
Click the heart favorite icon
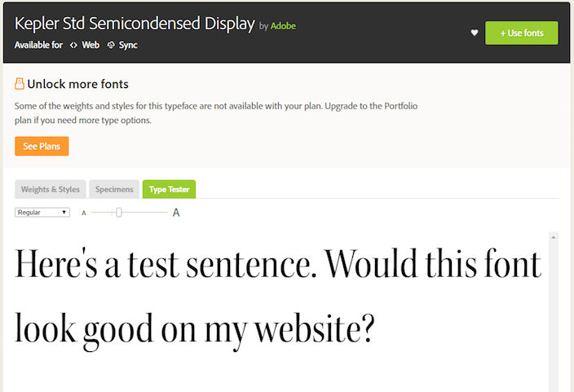pos(475,33)
